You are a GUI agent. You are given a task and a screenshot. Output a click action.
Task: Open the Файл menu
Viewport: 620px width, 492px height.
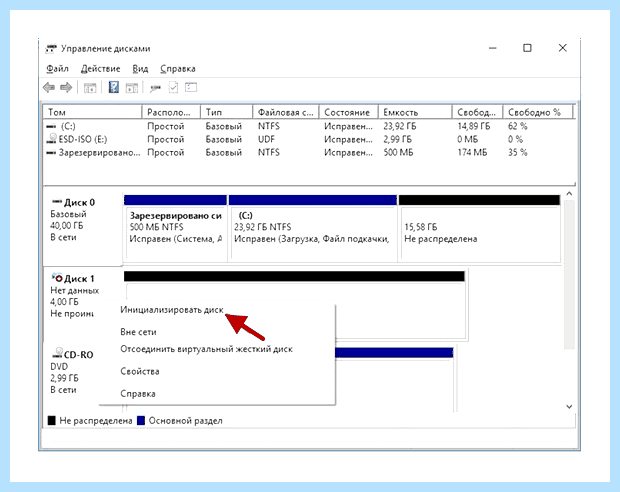pos(57,69)
